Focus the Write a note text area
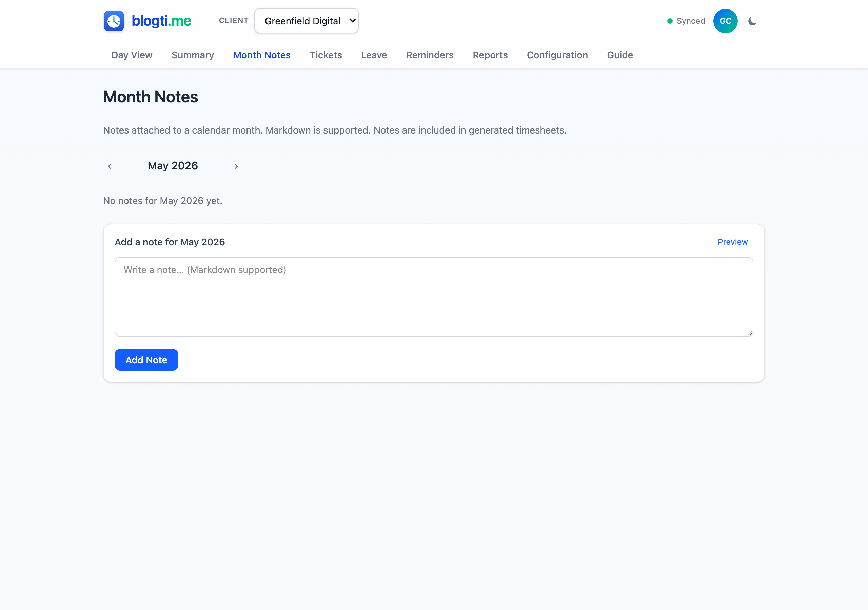Screen dimensions: 868x610 click(x=434, y=297)
